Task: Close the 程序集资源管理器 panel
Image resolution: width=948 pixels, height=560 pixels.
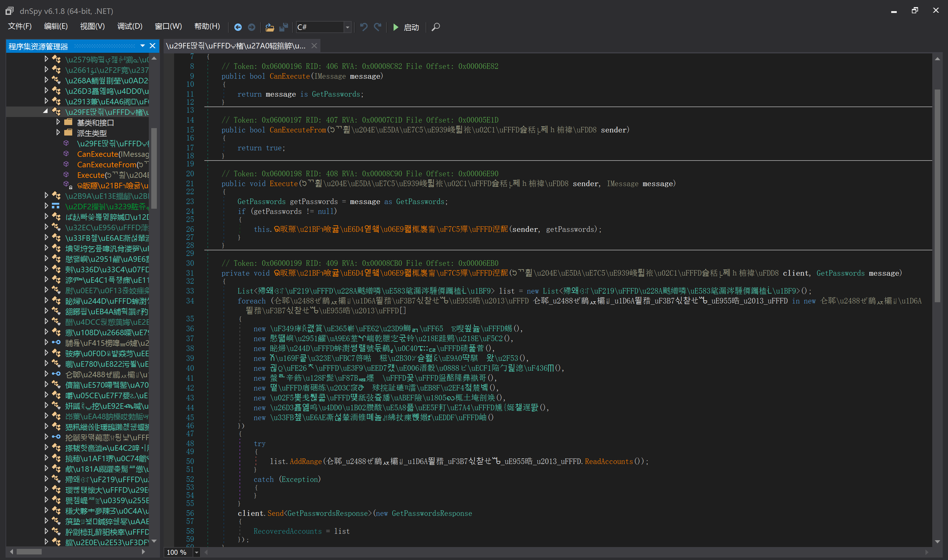Action: (152, 46)
